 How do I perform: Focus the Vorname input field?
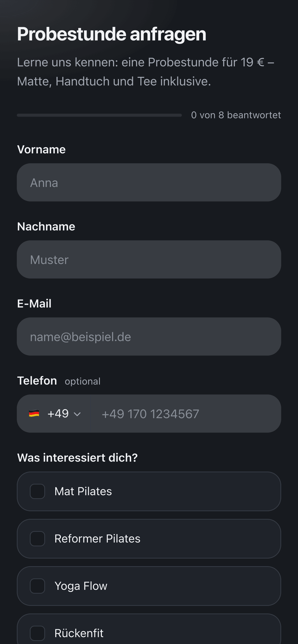[149, 182]
